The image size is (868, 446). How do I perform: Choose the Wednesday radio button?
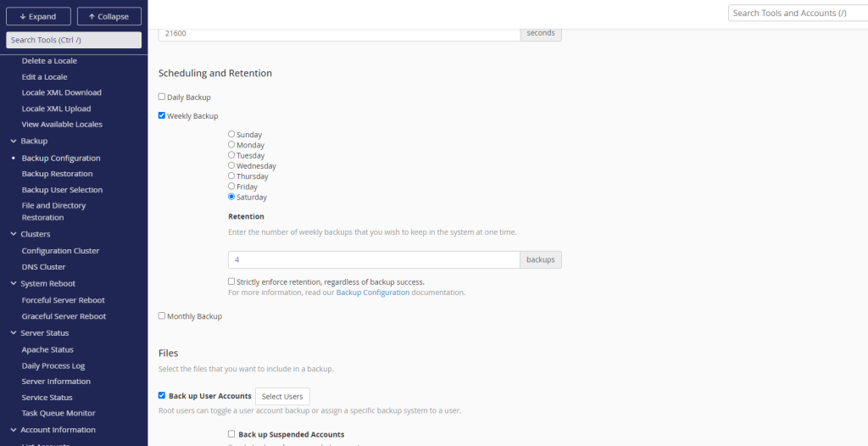click(231, 165)
